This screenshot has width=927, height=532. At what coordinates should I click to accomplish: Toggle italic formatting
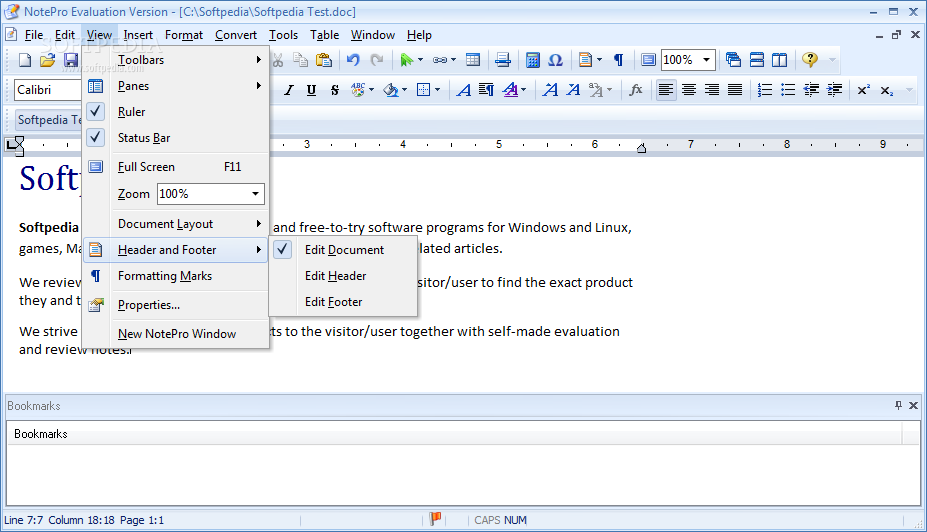pos(289,90)
